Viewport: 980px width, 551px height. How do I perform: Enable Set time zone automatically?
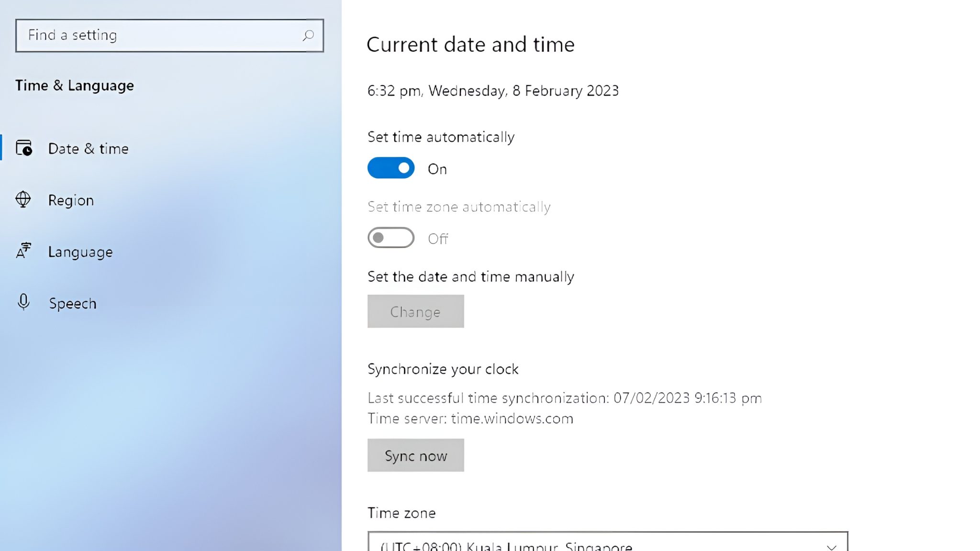click(x=391, y=238)
